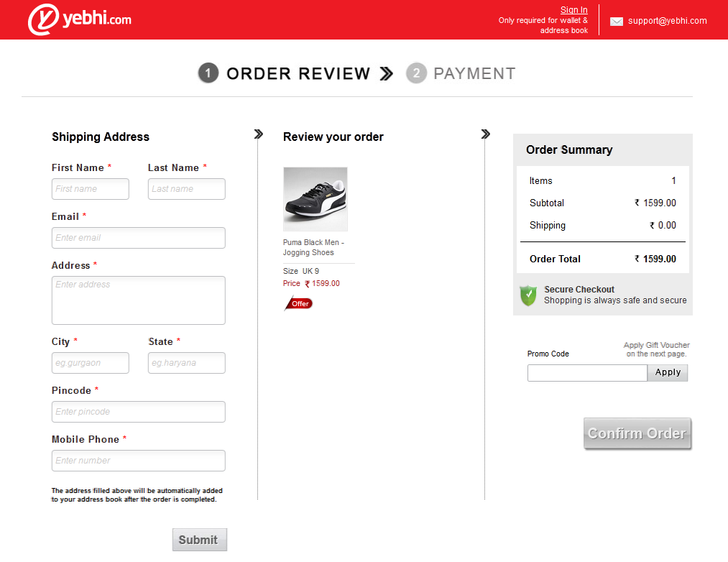Click the step 1 circle icon
Screen dimensions: 728x562
[208, 73]
